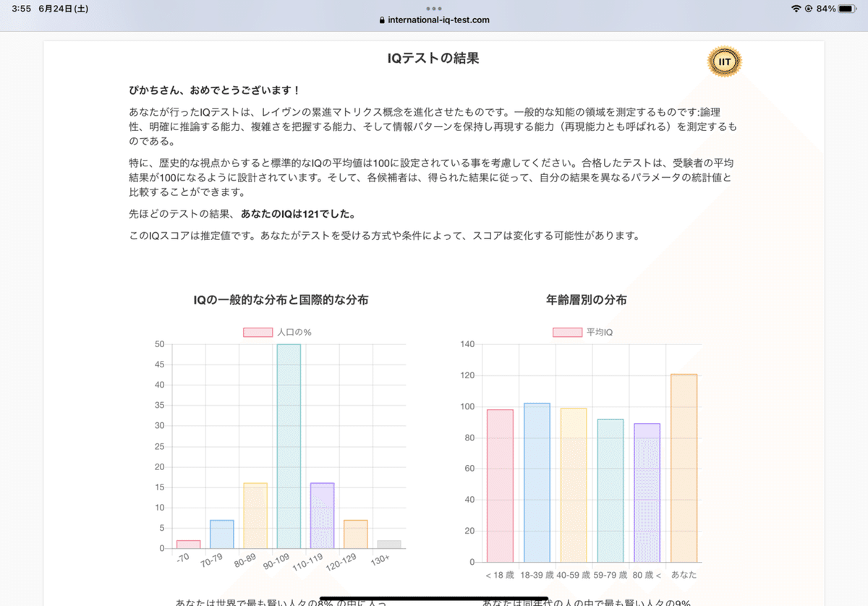Image resolution: width=868 pixels, height=606 pixels.
Task: Tap the date 6月24日(土) in status bar
Action: 64,9
